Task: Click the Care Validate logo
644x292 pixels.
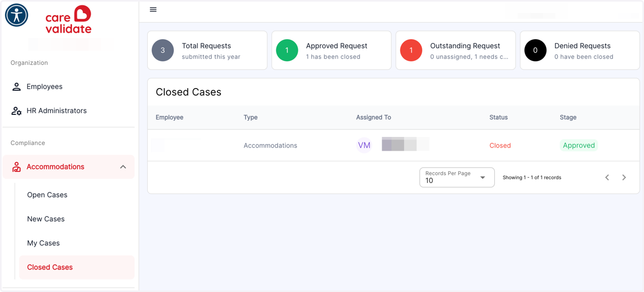Action: pyautogui.click(x=69, y=20)
